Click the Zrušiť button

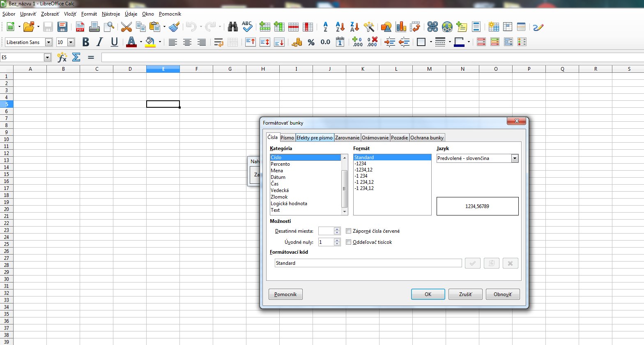click(465, 294)
